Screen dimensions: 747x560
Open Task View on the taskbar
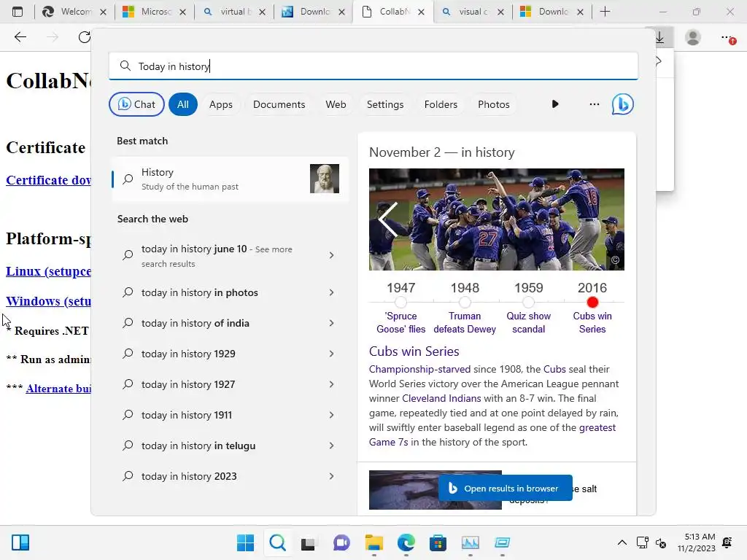[309, 542]
